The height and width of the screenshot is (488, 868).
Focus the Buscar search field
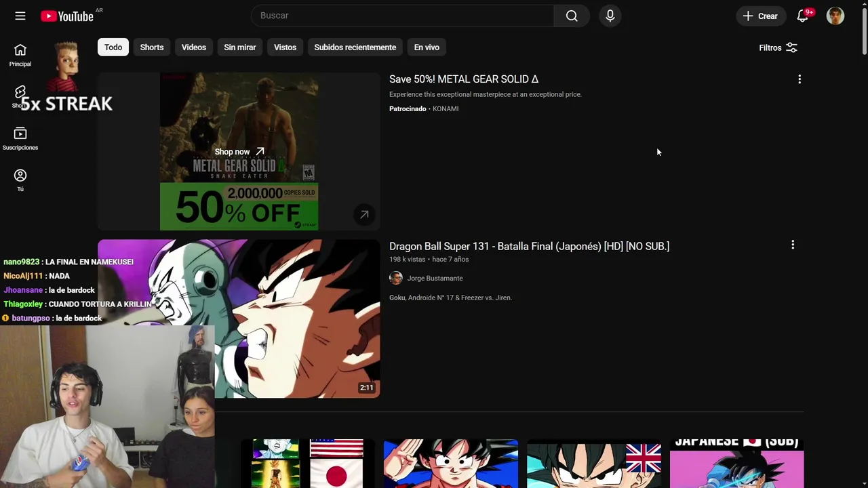pos(403,16)
